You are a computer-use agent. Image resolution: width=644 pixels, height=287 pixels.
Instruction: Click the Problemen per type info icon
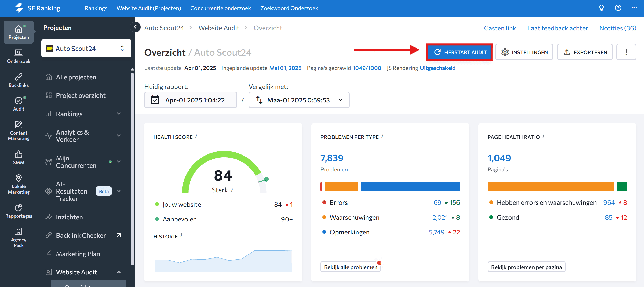pyautogui.click(x=382, y=136)
